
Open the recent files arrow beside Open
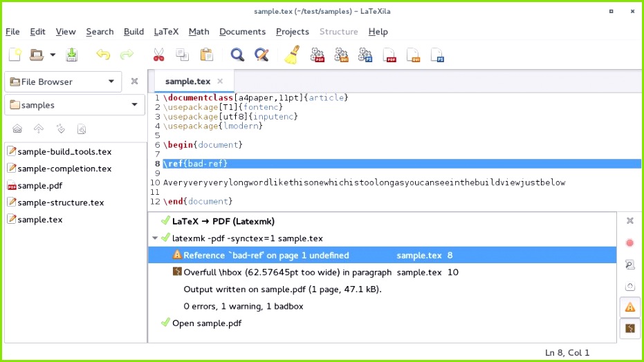(53, 55)
